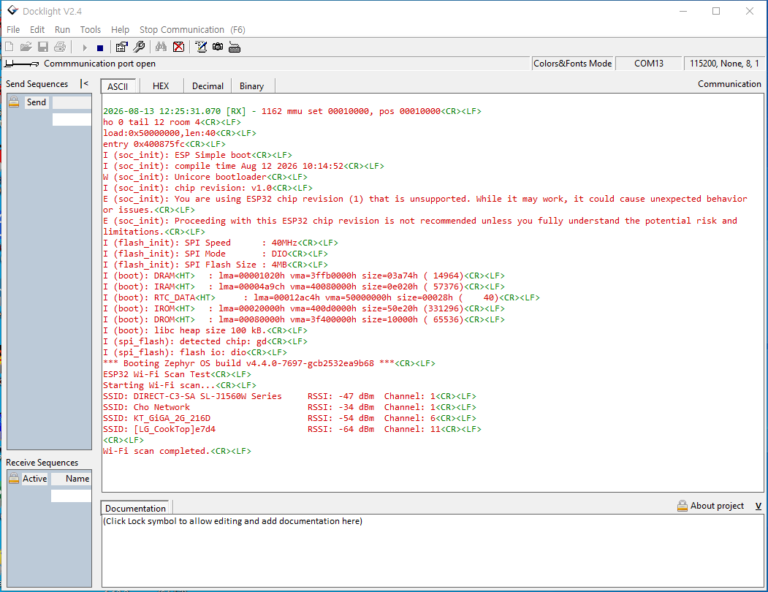The height and width of the screenshot is (592, 768).
Task: Click the snapshot camera toolbar icon
Action: click(x=218, y=47)
